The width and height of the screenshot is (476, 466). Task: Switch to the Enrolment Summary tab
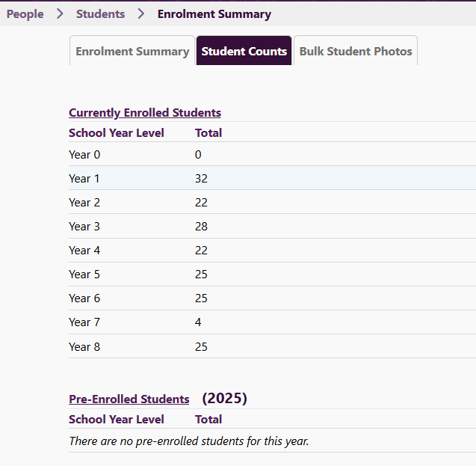(132, 52)
